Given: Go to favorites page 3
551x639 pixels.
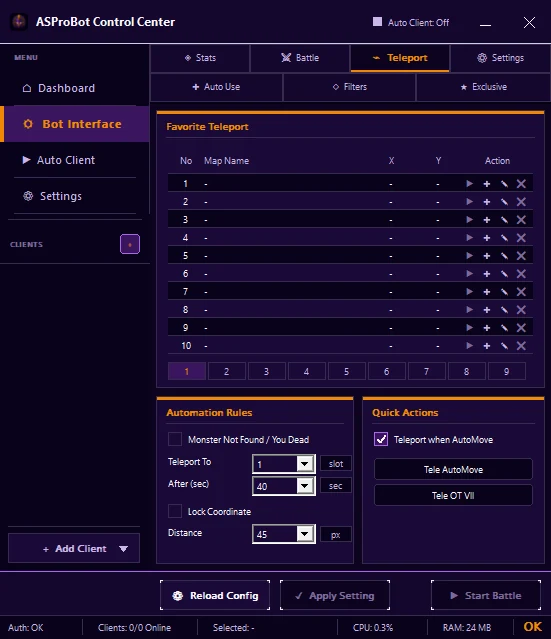Looking at the screenshot, I should (267, 371).
